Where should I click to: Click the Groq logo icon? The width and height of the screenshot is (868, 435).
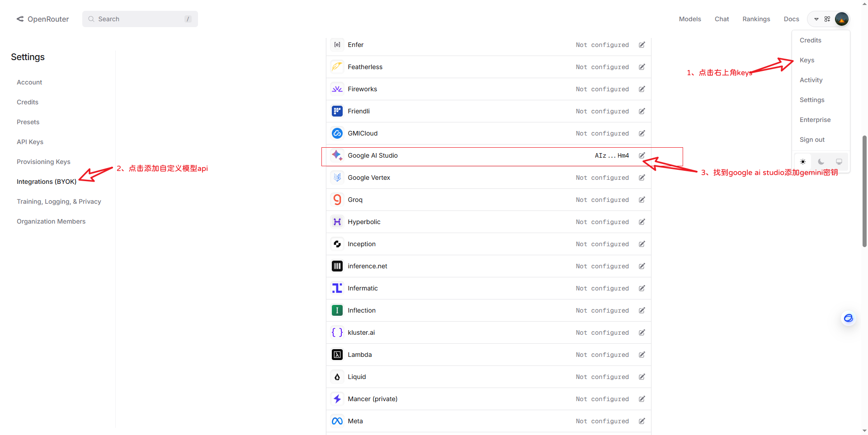pyautogui.click(x=337, y=200)
